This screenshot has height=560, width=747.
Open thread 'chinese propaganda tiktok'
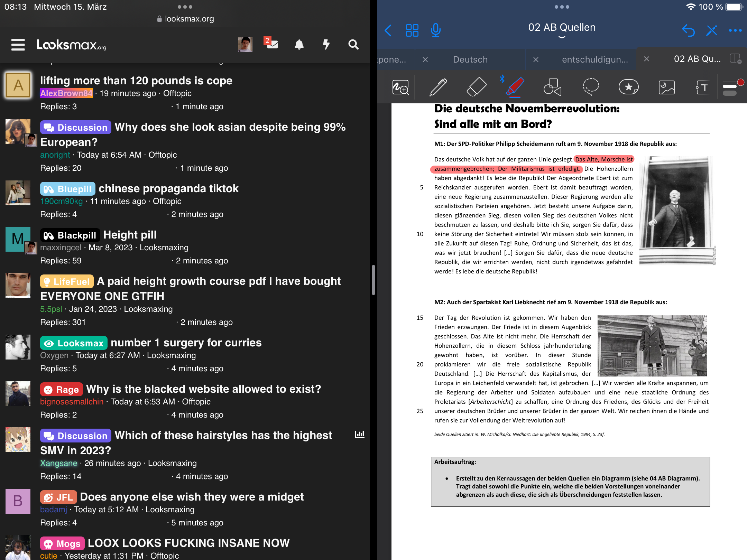pos(168,189)
